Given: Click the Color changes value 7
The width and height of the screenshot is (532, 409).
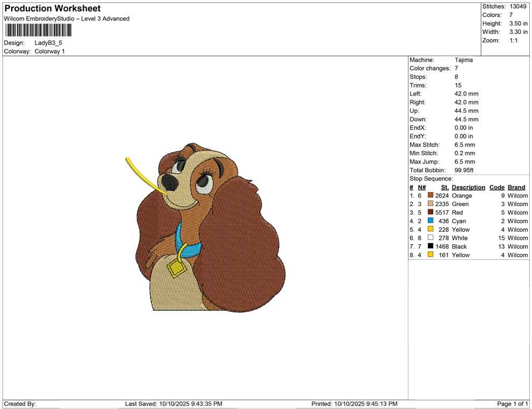Looking at the screenshot, I should point(456,68).
